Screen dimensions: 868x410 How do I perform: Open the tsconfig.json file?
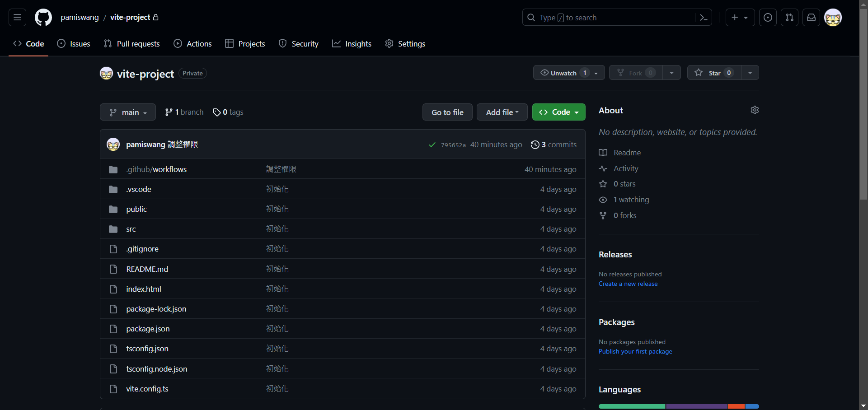click(147, 349)
